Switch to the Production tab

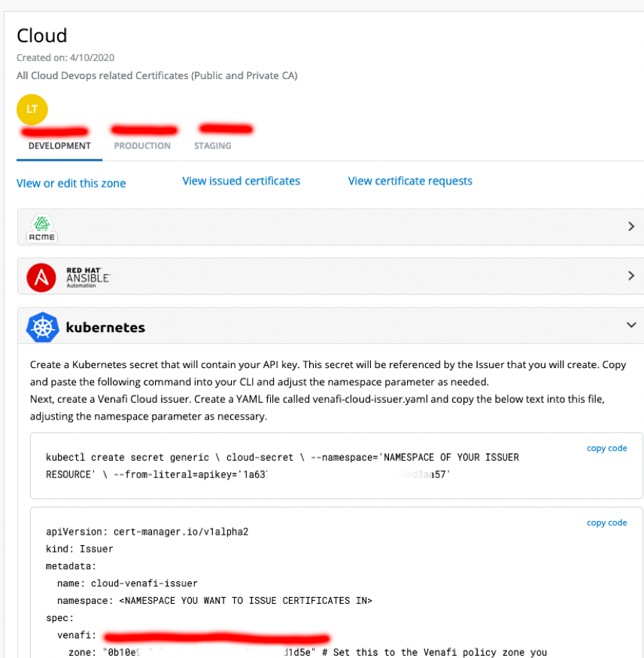[x=142, y=146]
